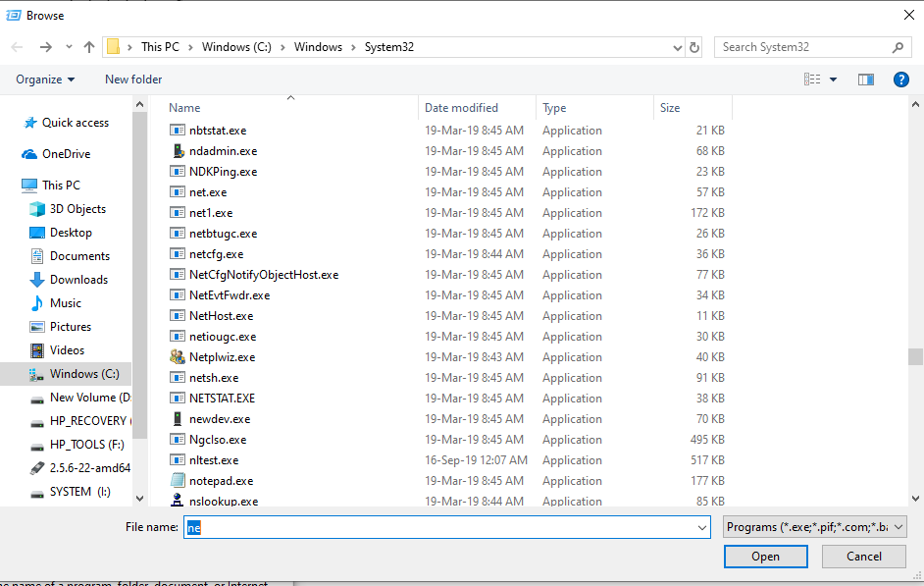Select the ndadmin.exe file icon

(x=178, y=151)
